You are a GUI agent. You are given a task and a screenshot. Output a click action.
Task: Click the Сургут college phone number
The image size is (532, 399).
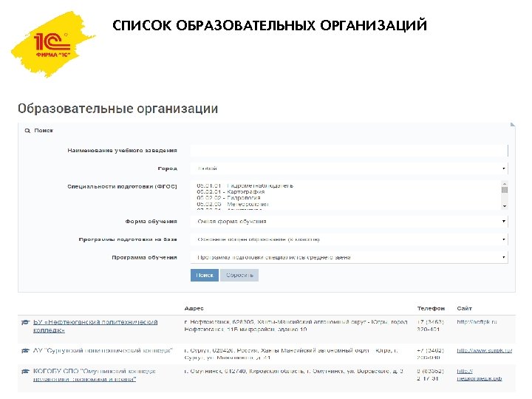pyautogui.click(x=430, y=354)
